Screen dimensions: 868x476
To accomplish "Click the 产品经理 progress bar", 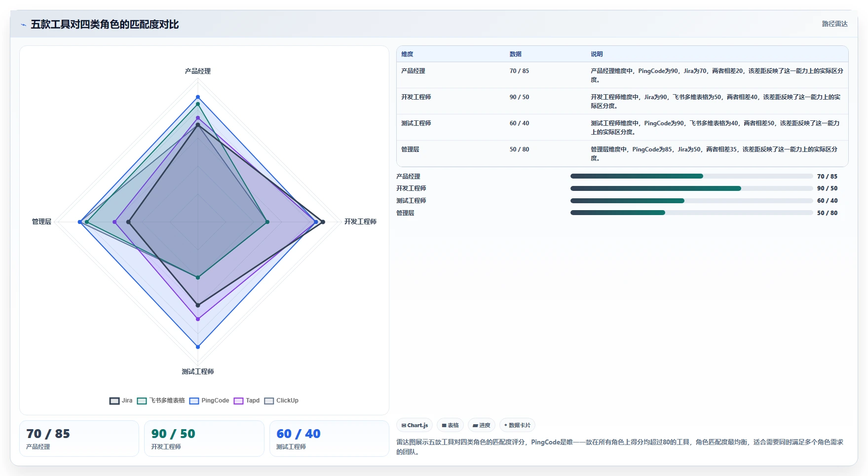I will (x=691, y=176).
